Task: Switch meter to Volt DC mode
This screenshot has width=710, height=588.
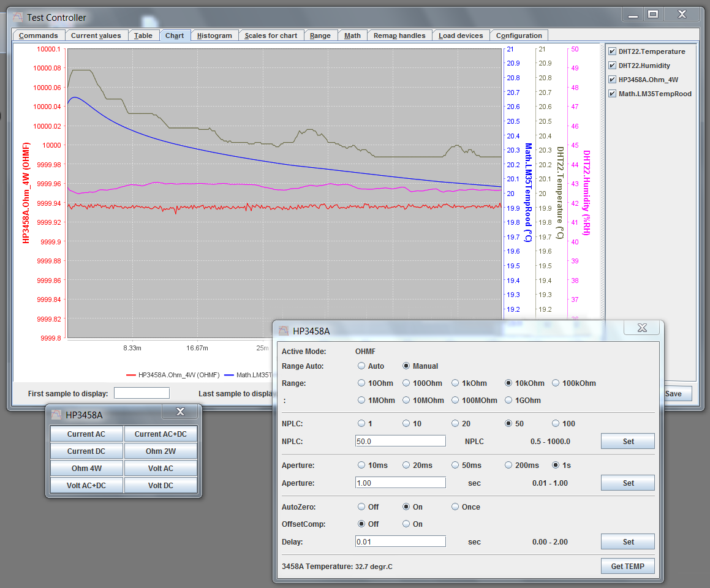Action: coord(161,486)
